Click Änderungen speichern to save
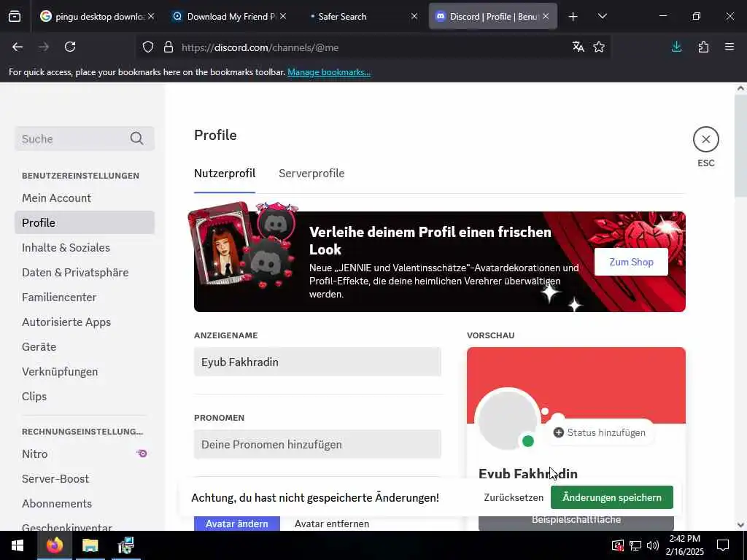Viewport: 747px width, 560px height. tap(612, 497)
